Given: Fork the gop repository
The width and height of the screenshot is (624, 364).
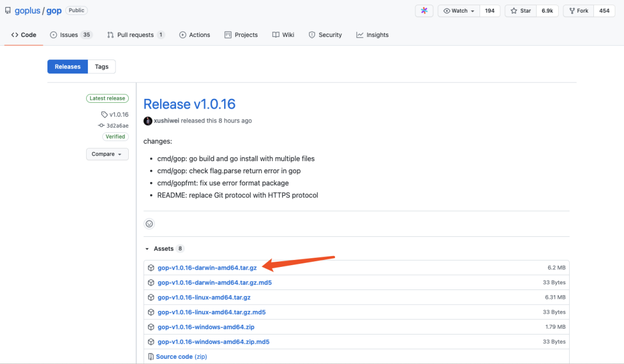Looking at the screenshot, I should tap(578, 11).
